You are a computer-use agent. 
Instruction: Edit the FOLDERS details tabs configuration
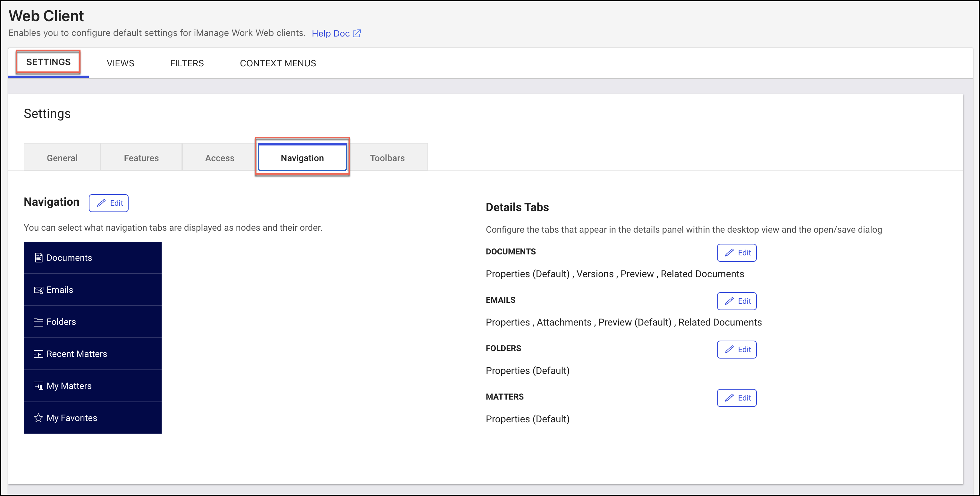click(737, 349)
